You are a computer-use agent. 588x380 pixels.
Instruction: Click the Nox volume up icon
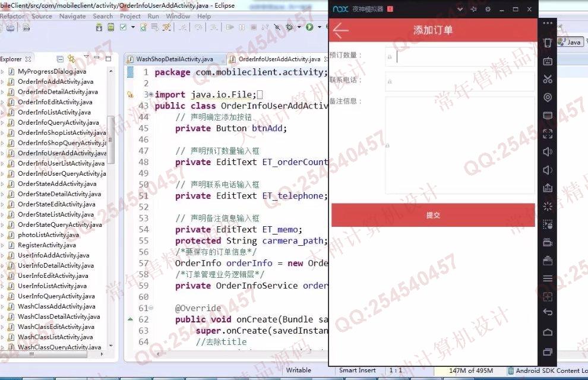click(548, 152)
